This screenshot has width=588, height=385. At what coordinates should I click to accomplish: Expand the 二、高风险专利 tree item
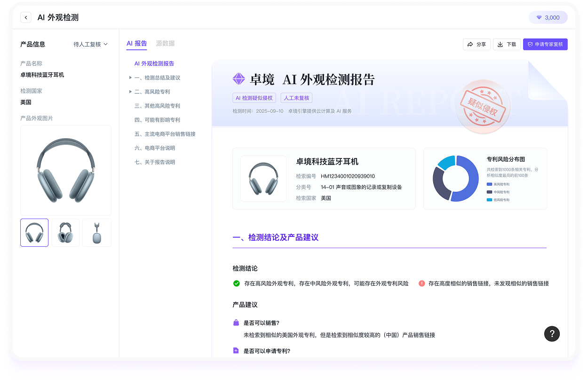coord(130,92)
